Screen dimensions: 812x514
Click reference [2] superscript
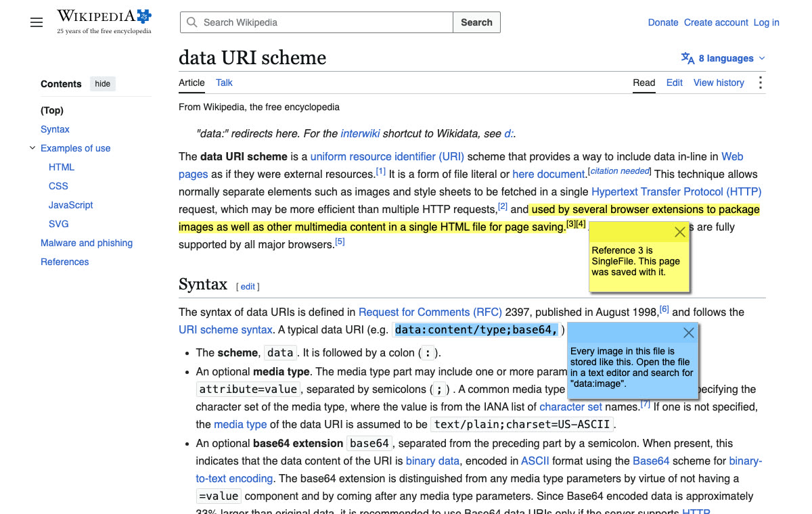503,206
